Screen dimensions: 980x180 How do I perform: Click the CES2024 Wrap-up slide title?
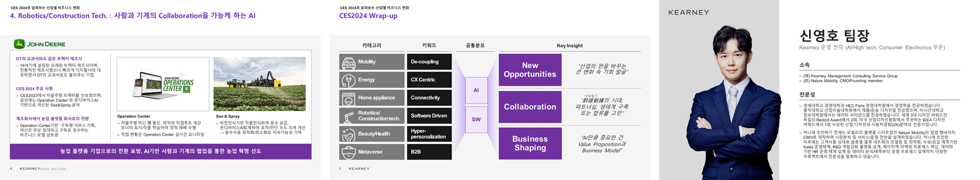click(x=368, y=16)
